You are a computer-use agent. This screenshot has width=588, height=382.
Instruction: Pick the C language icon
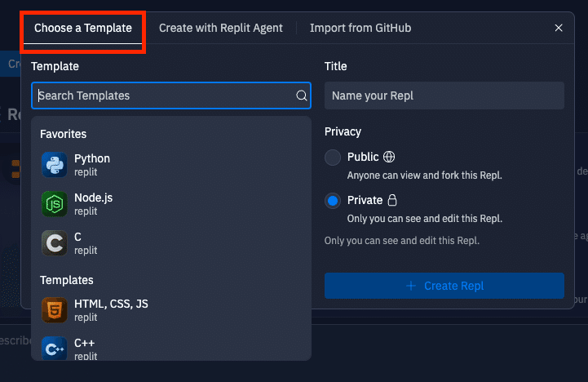tap(54, 243)
